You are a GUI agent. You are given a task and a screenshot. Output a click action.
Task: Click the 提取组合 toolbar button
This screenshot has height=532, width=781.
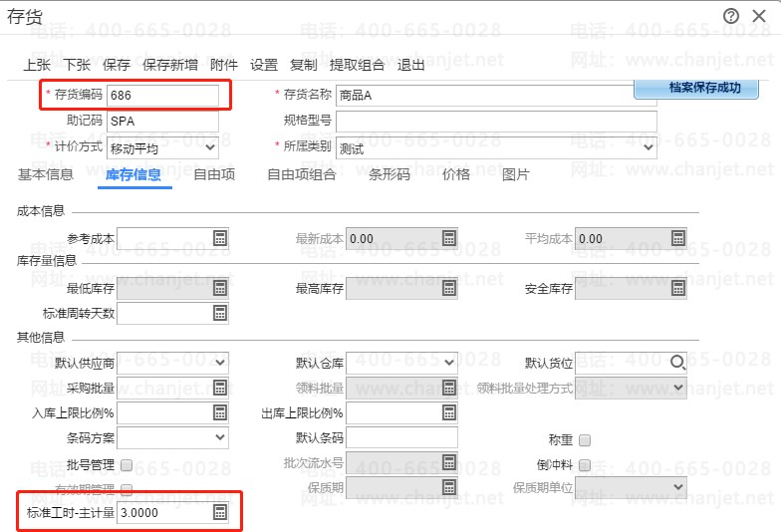tap(357, 65)
